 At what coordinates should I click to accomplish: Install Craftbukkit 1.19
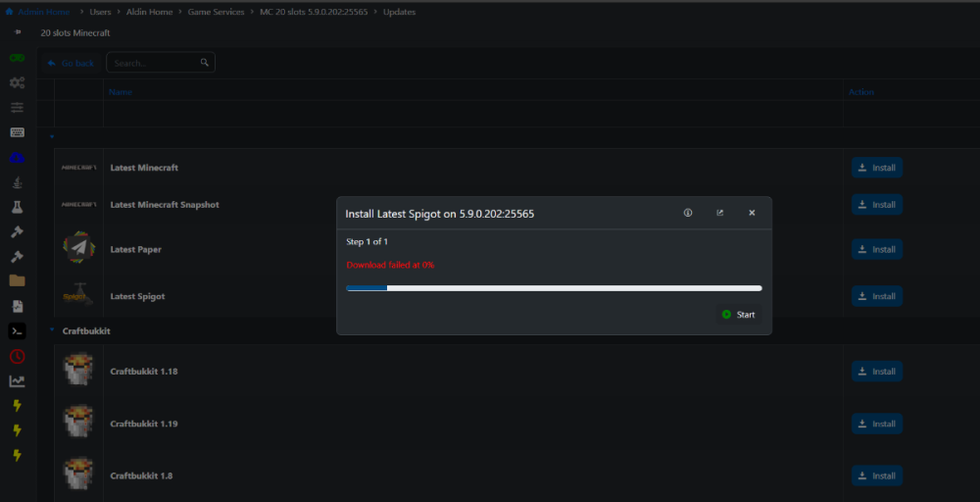876,424
